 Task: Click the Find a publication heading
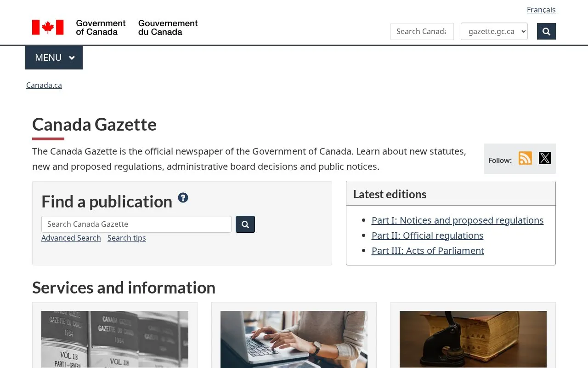[107, 201]
